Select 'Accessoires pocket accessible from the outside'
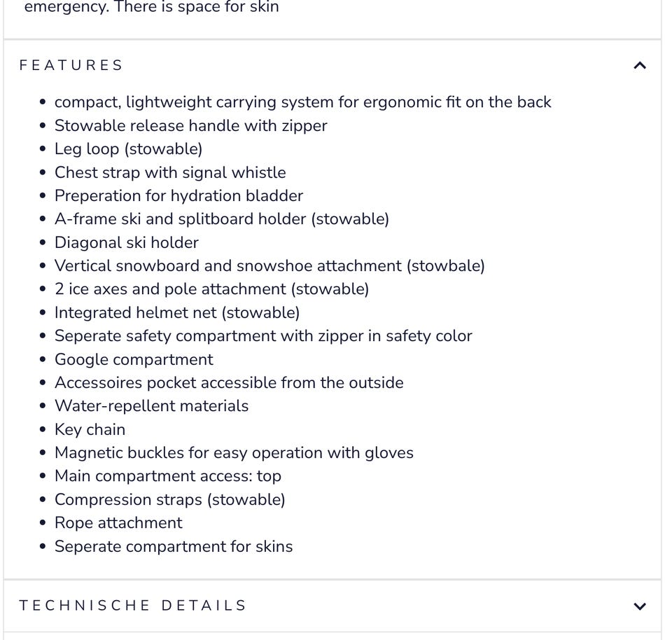 tap(229, 383)
